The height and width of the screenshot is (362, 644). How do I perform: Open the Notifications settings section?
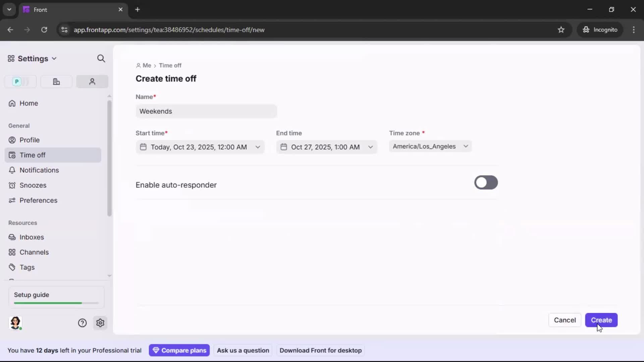38,170
